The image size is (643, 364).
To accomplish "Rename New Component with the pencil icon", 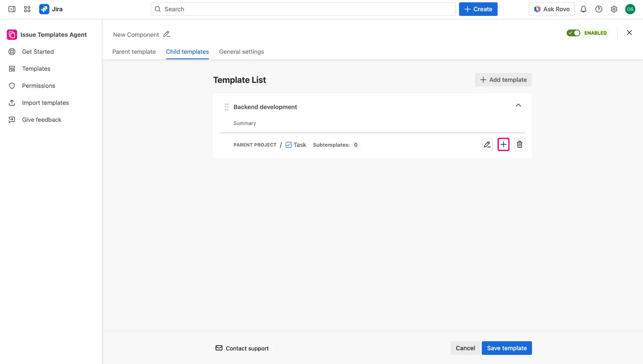I will (166, 34).
